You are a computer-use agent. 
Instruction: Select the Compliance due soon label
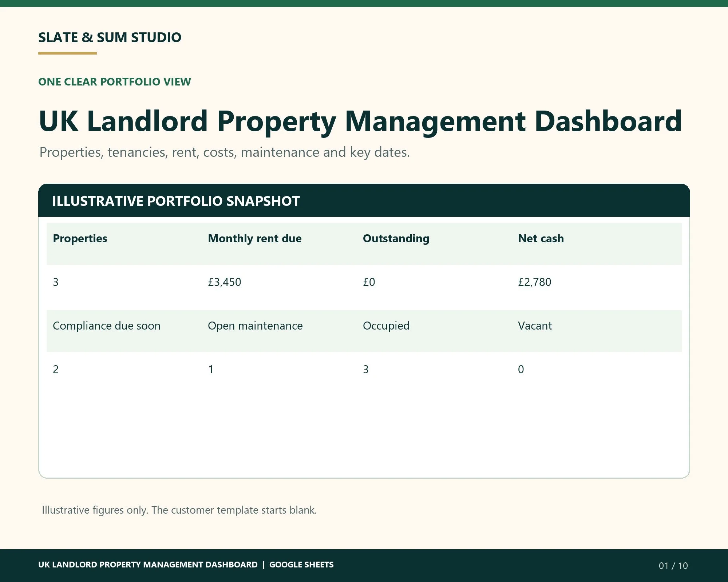coord(107,326)
